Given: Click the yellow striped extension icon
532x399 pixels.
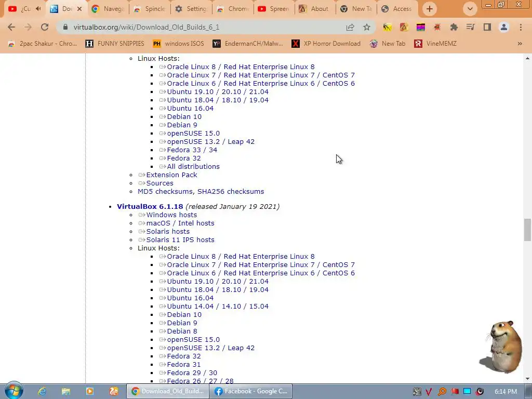Looking at the screenshot, I should [387, 27].
